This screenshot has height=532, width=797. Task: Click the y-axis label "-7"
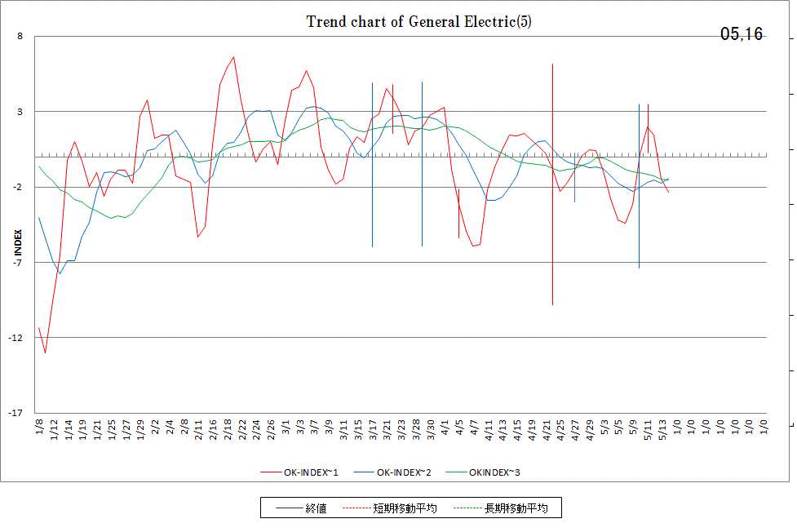18,263
